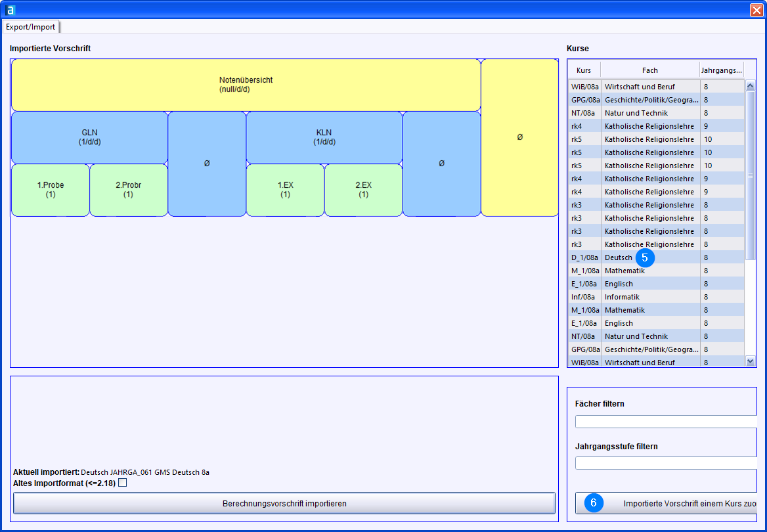Click the Deutsch cell in the Fach column
The height and width of the screenshot is (532, 767).
pyautogui.click(x=651, y=257)
